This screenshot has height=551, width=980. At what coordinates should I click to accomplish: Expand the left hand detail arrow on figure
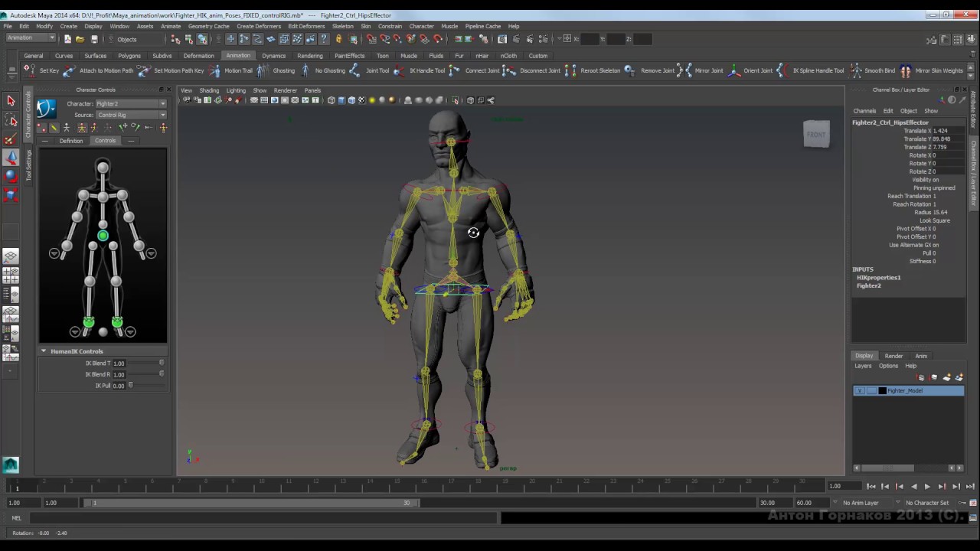(x=54, y=253)
